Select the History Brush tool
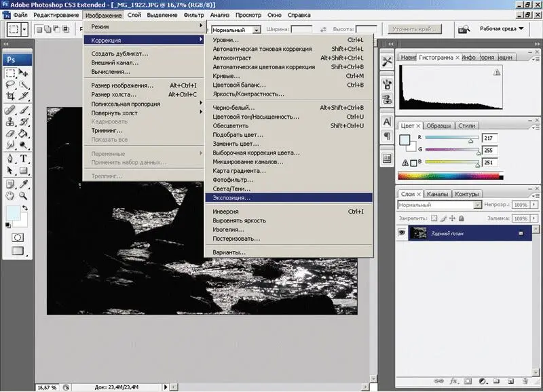Screen dimensions: 543x392 click(23, 122)
